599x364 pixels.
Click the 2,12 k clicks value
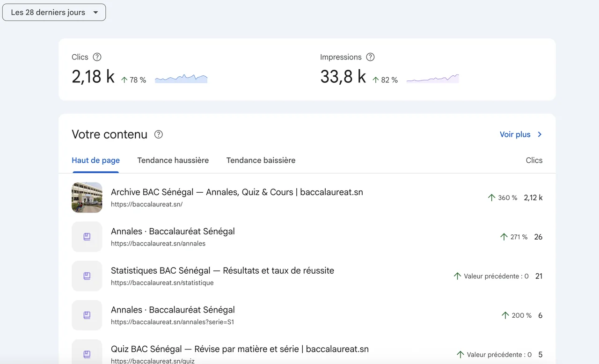point(533,198)
